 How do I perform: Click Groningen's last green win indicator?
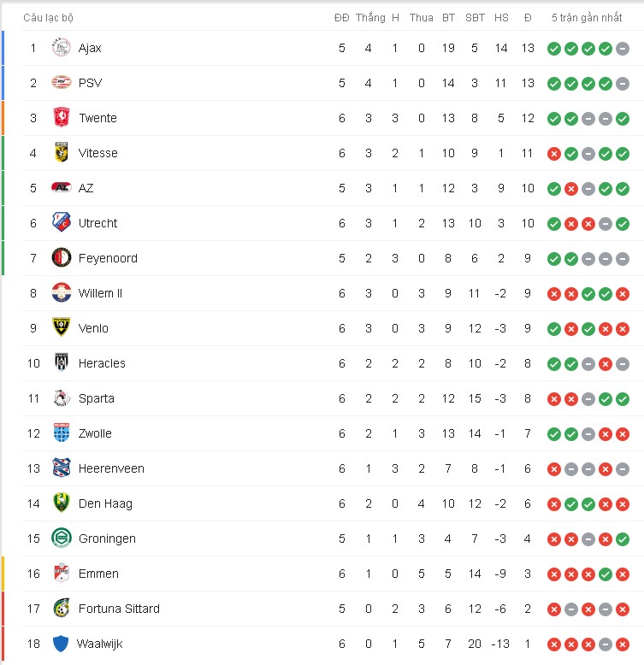click(623, 539)
